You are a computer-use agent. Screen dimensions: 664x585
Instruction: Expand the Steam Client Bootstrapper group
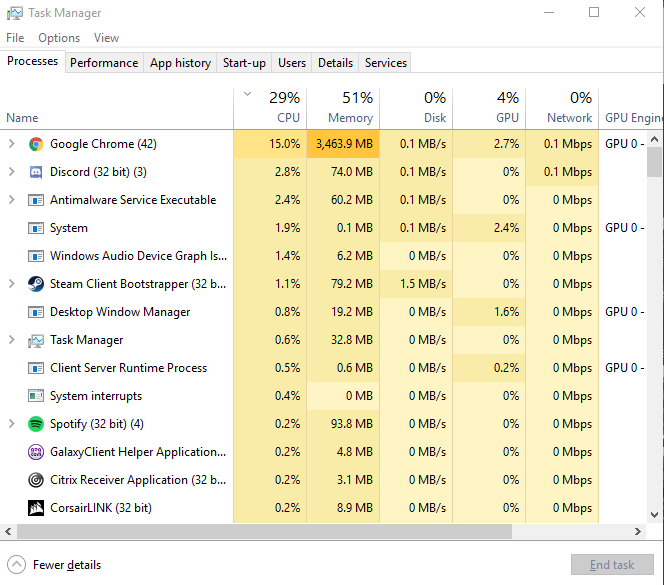[x=12, y=284]
